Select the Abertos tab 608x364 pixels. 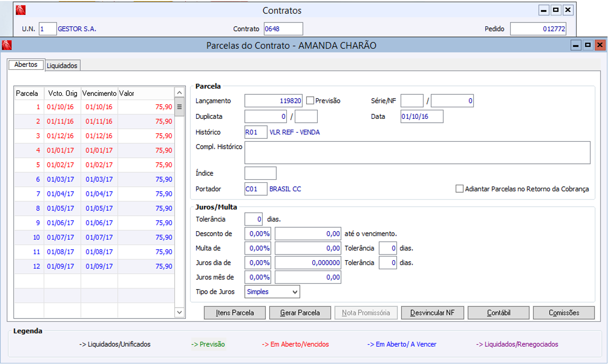tap(26, 65)
